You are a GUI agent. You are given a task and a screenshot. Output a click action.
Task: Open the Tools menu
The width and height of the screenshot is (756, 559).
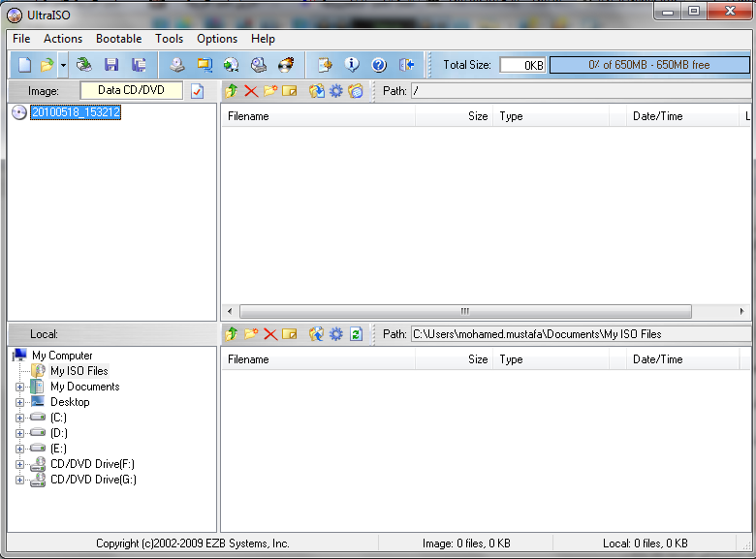(x=169, y=39)
